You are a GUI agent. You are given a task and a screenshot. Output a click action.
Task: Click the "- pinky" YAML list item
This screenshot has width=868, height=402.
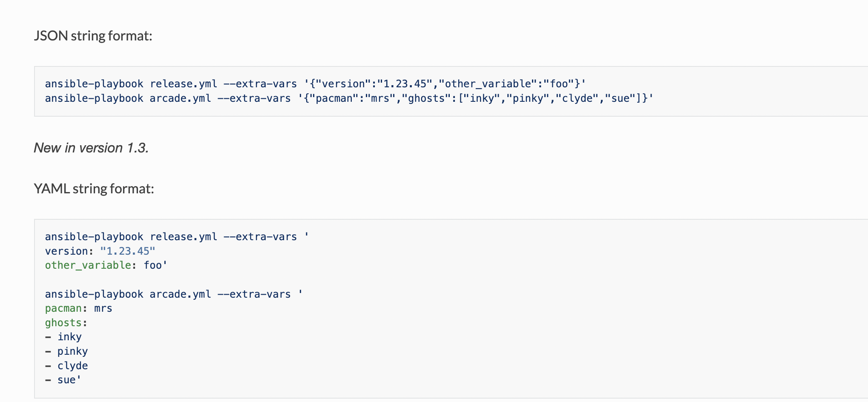click(x=67, y=351)
